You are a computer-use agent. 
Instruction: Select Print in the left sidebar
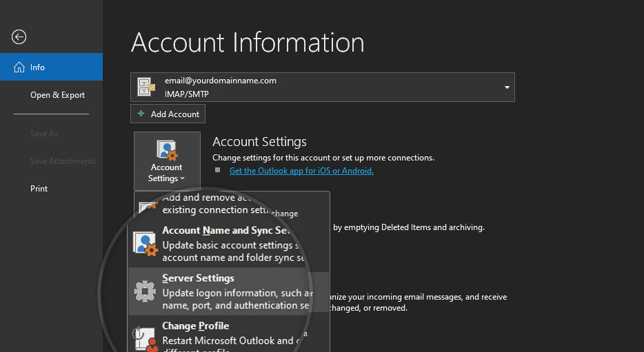click(39, 189)
